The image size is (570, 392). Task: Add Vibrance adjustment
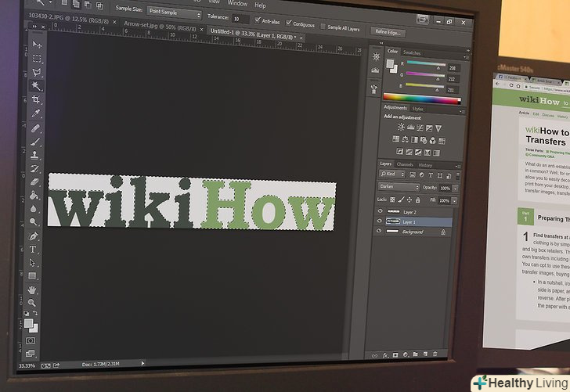[x=438, y=128]
